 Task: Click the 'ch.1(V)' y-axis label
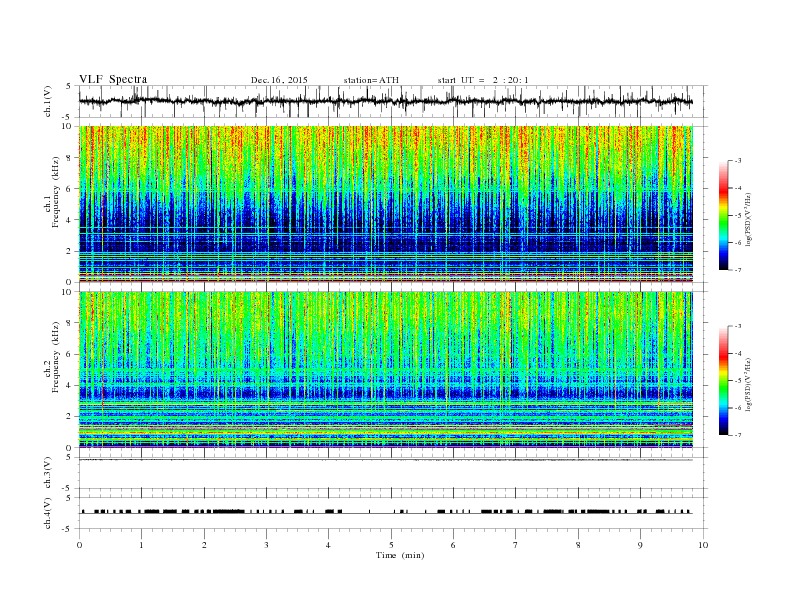(x=48, y=101)
